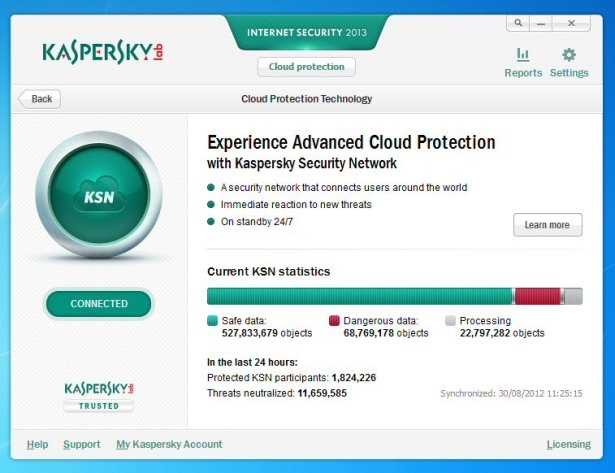Screen dimensions: 615x473
Task: Click the Licensing link
Action: coord(568,444)
